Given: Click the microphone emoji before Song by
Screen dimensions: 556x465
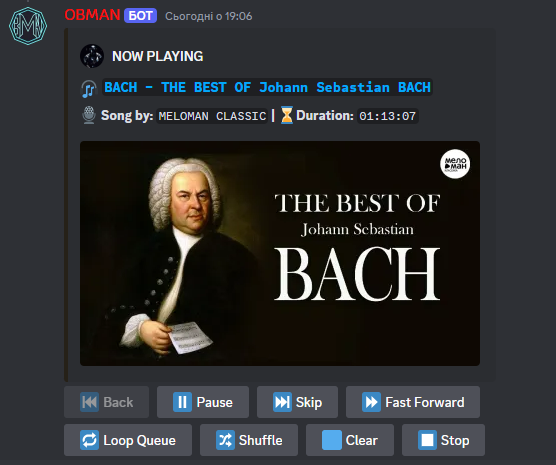Looking at the screenshot, I should 89,115.
